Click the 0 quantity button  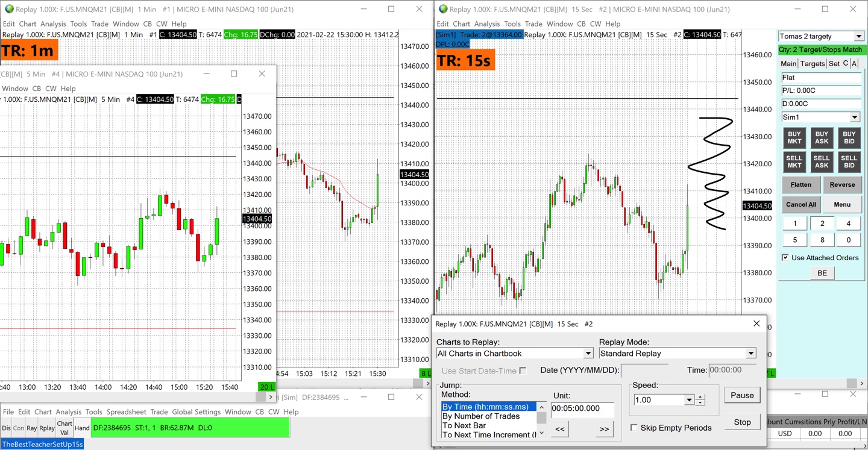tap(849, 240)
